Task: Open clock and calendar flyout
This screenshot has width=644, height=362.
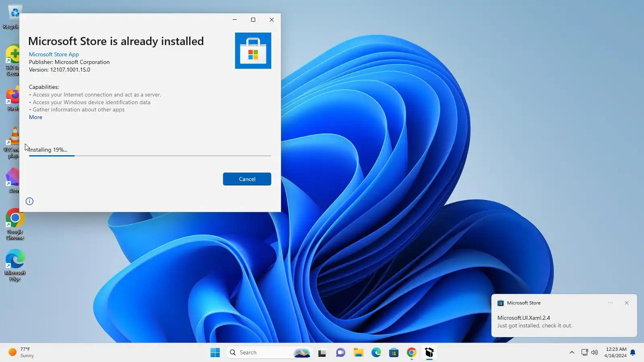Action: click(616, 352)
